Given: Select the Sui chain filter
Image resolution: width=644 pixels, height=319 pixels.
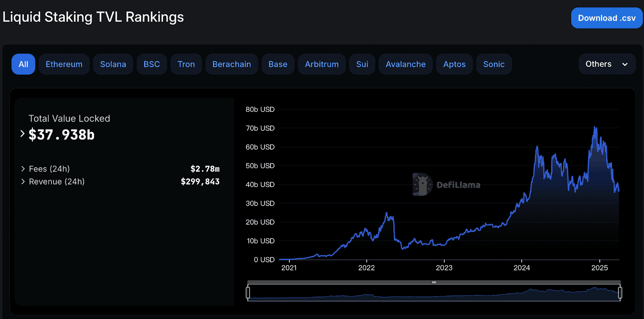Looking at the screenshot, I should pos(362,64).
